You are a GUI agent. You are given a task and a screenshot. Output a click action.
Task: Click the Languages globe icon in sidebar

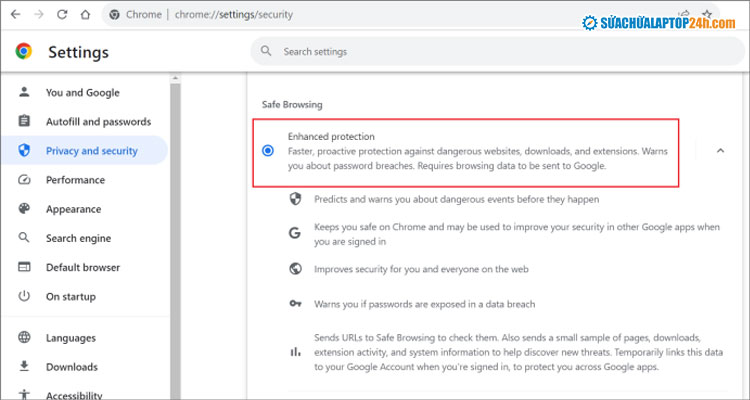[x=24, y=338]
